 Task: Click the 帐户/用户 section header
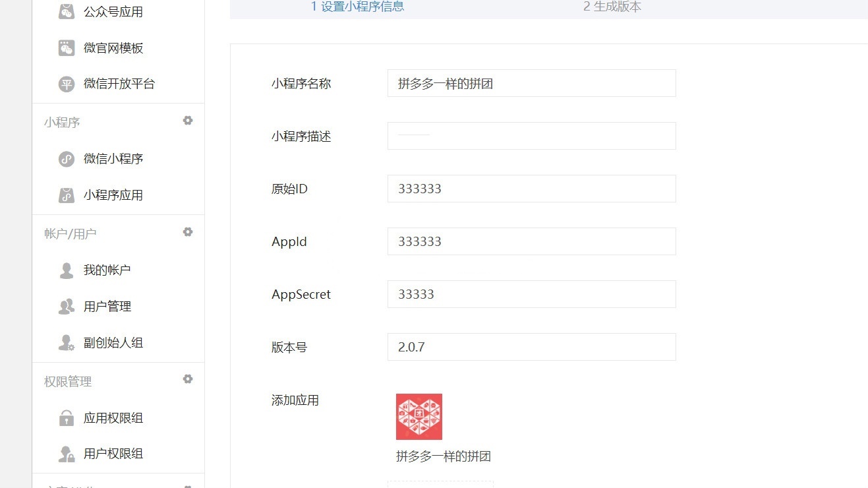pos(71,234)
